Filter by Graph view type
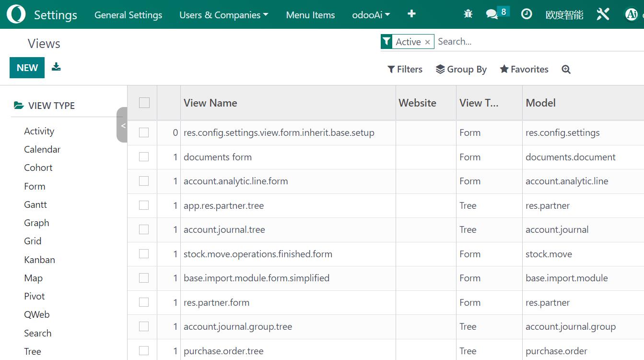The image size is (644, 360). click(36, 223)
